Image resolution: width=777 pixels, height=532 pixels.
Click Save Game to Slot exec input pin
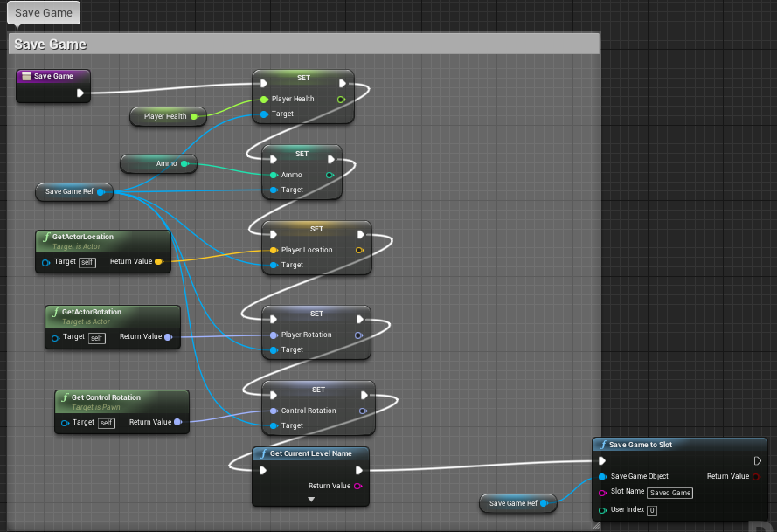tap(602, 461)
